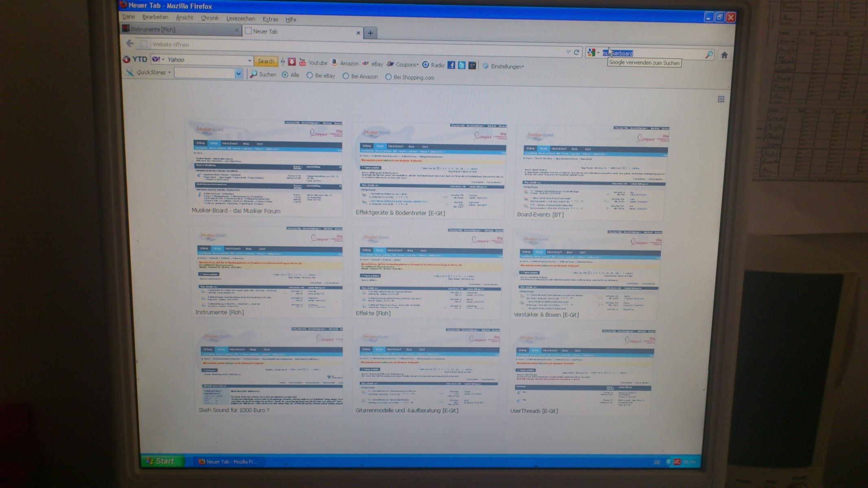This screenshot has width=868, height=488.
Task: Open Youtube from the toolbar
Action: [x=313, y=62]
